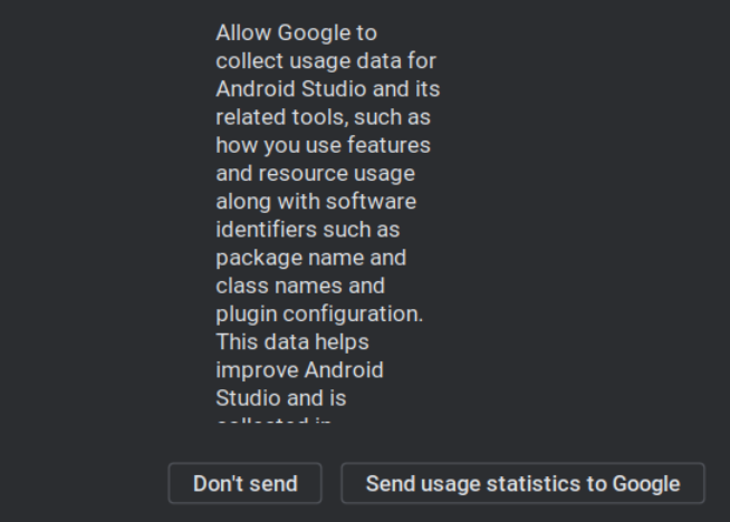Click the line "Studio and is"
The height and width of the screenshot is (522, 730).
coord(281,398)
